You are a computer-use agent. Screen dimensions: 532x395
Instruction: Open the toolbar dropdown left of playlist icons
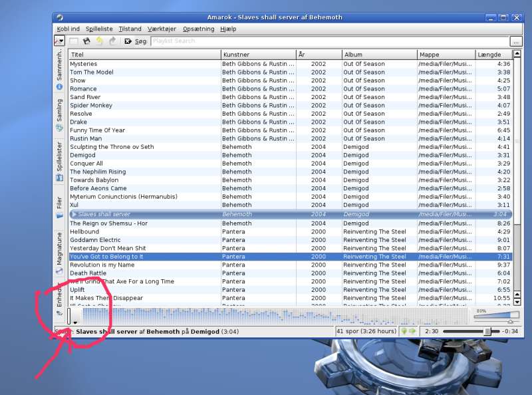[x=59, y=41]
